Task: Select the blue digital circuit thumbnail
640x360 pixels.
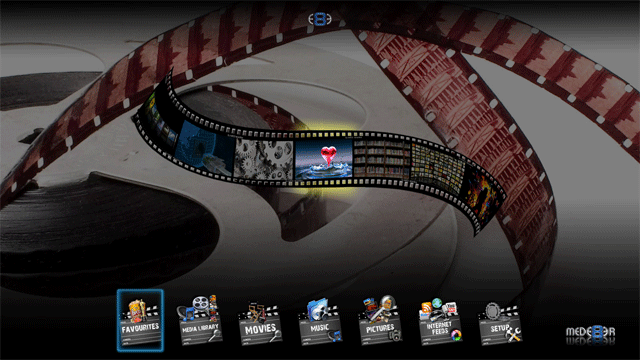Action: pos(205,149)
